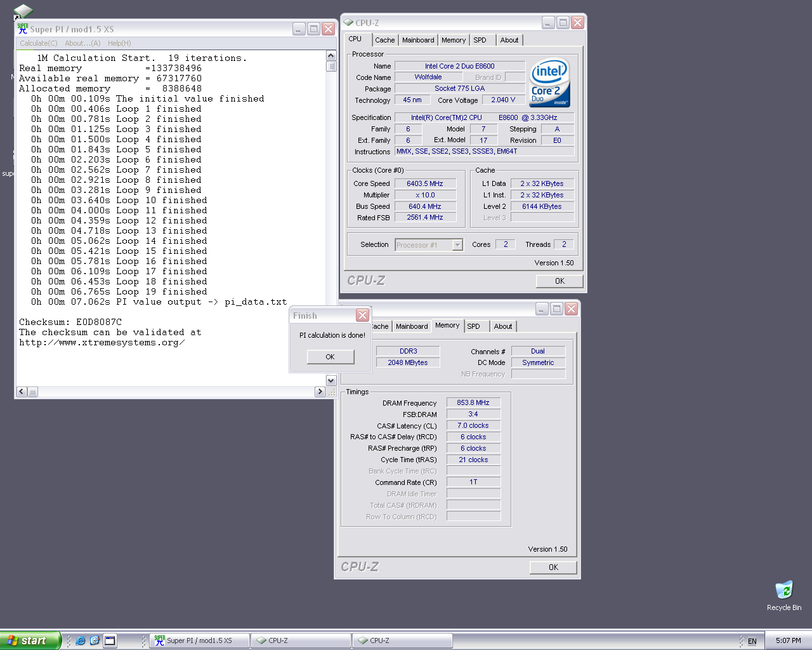Close the Finish dialog with X
The image size is (812, 650).
click(x=362, y=315)
